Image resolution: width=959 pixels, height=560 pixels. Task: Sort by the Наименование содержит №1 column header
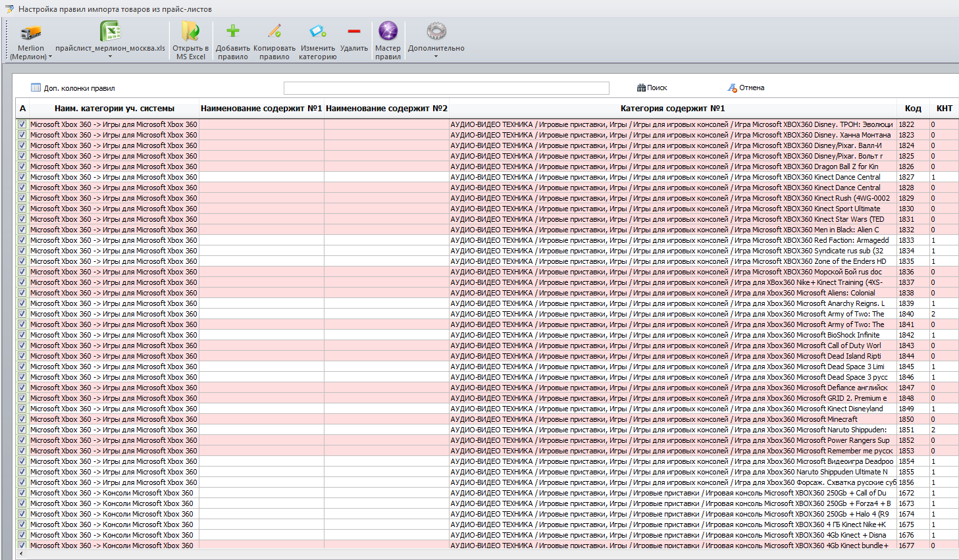[x=261, y=109]
